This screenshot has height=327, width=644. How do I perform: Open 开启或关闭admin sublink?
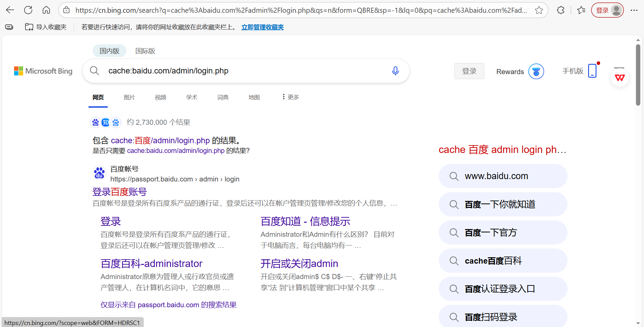(x=299, y=264)
